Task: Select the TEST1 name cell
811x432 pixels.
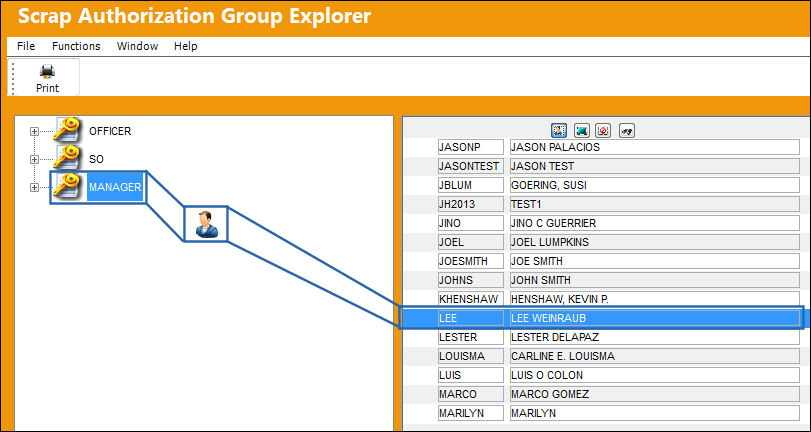Action: (654, 204)
